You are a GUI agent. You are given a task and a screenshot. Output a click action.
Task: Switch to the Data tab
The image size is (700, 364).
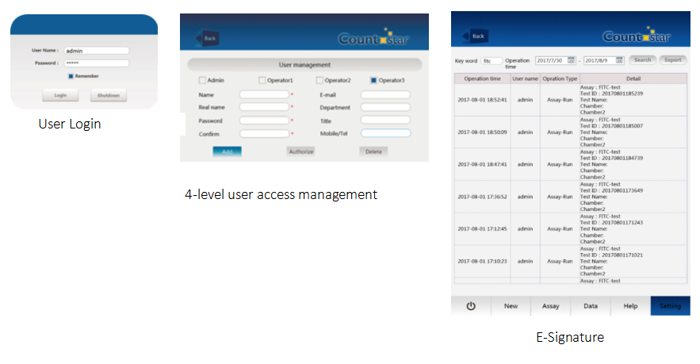[590, 306]
